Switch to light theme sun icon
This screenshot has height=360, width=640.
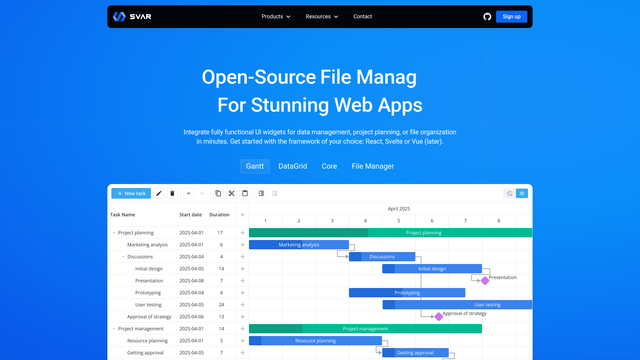pos(522,193)
